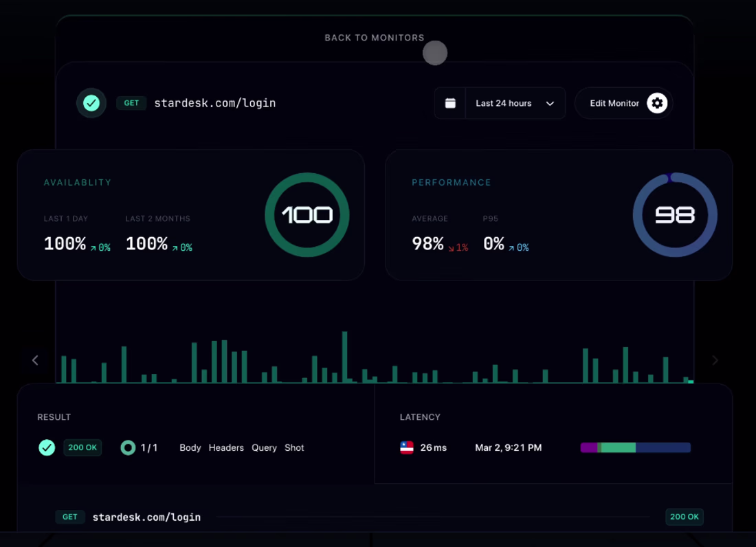Go back via Back to Monitors link
This screenshot has height=547, width=756.
point(375,38)
